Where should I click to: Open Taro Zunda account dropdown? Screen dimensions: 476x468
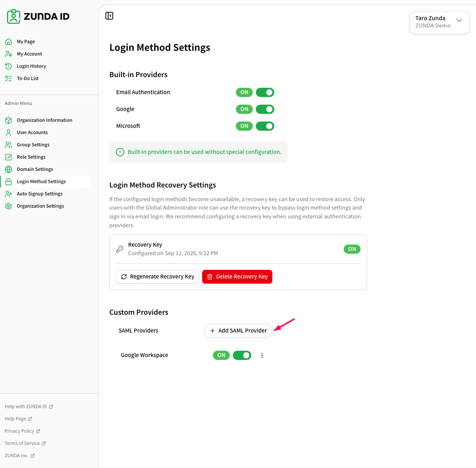tap(440, 22)
